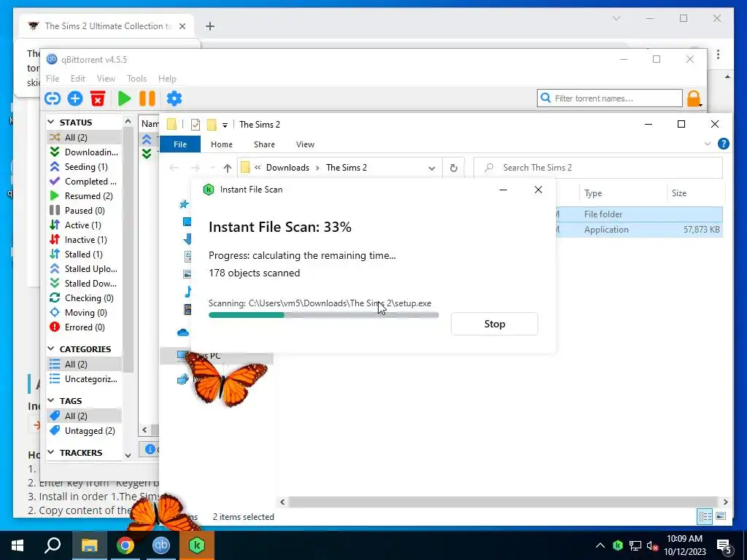Open Windows Start menu
The width and height of the screenshot is (747, 560).
(18, 545)
